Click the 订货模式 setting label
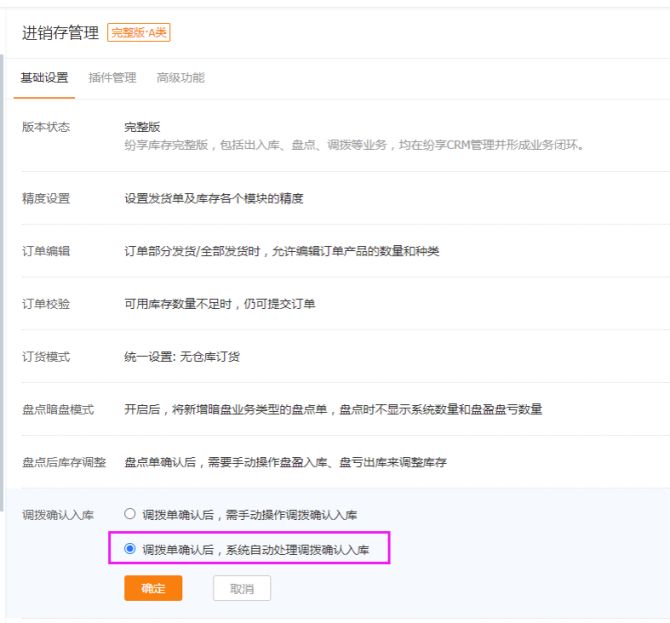 pos(46,357)
